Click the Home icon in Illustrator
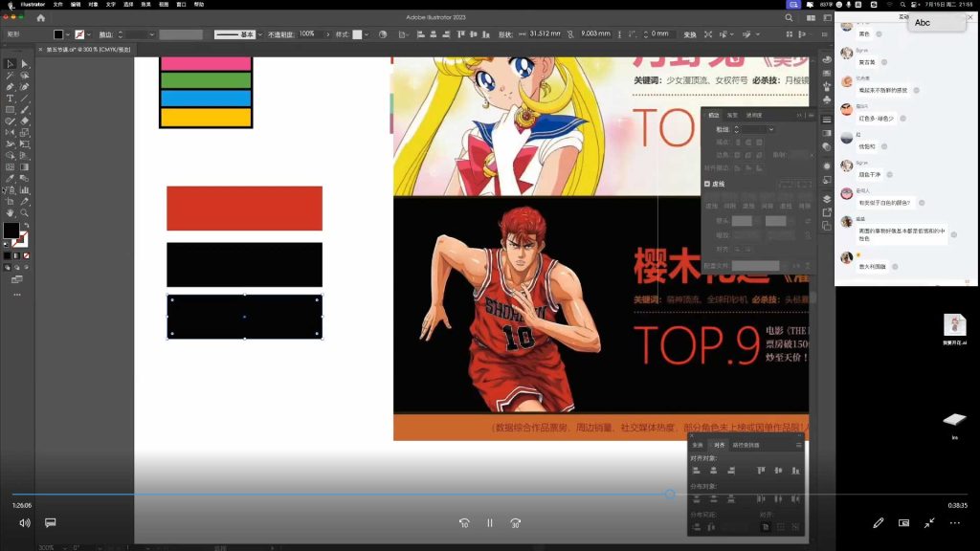 click(x=40, y=18)
